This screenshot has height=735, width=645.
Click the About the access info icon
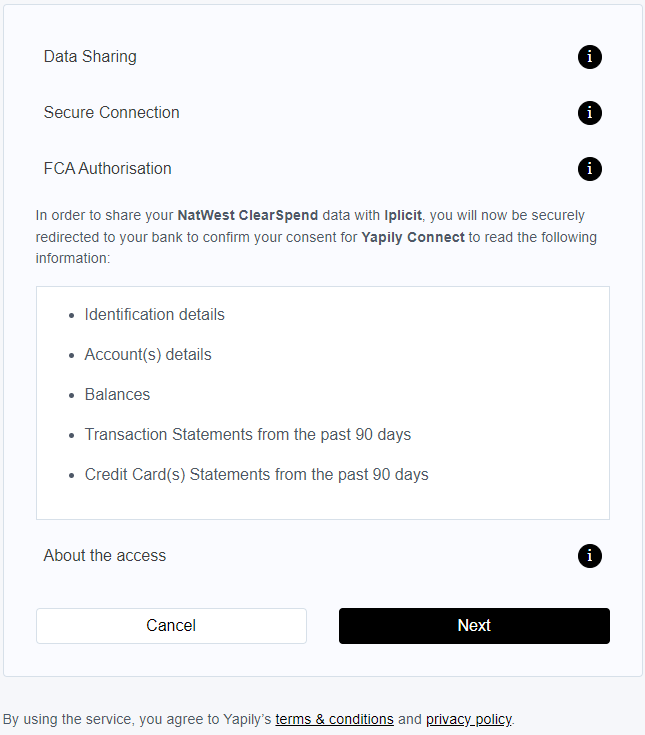click(x=590, y=556)
